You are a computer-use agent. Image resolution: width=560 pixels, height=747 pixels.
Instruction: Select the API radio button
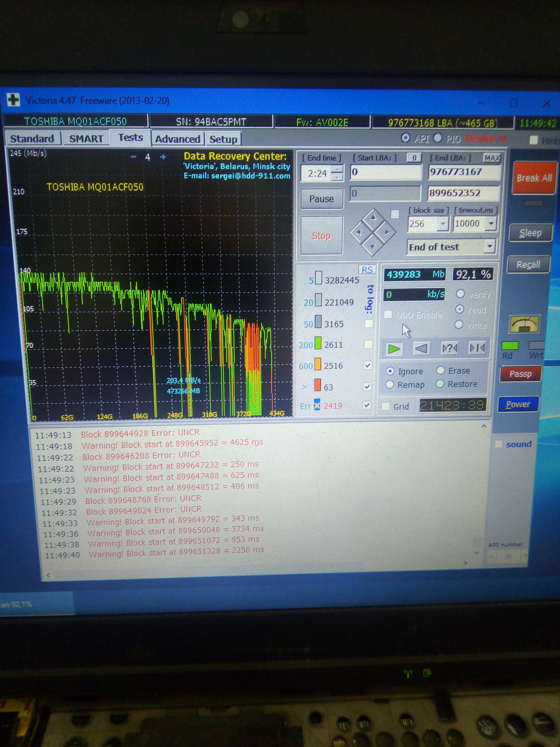406,138
